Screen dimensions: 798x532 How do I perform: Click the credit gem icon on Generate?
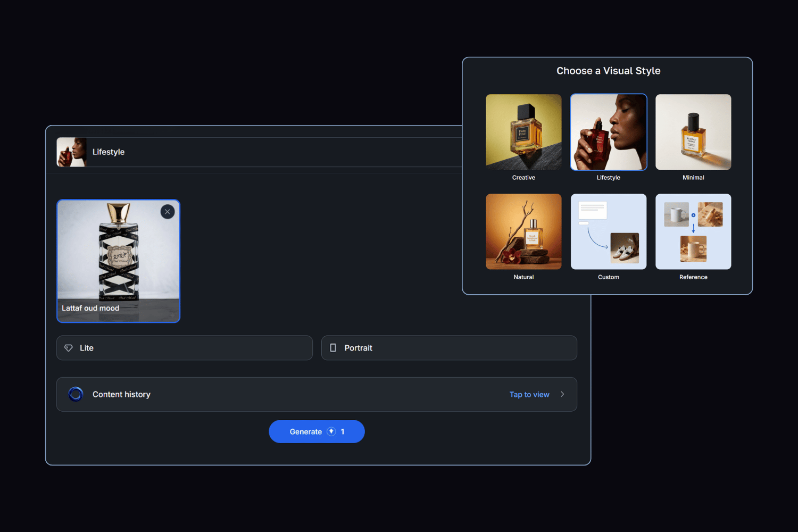[x=331, y=431]
